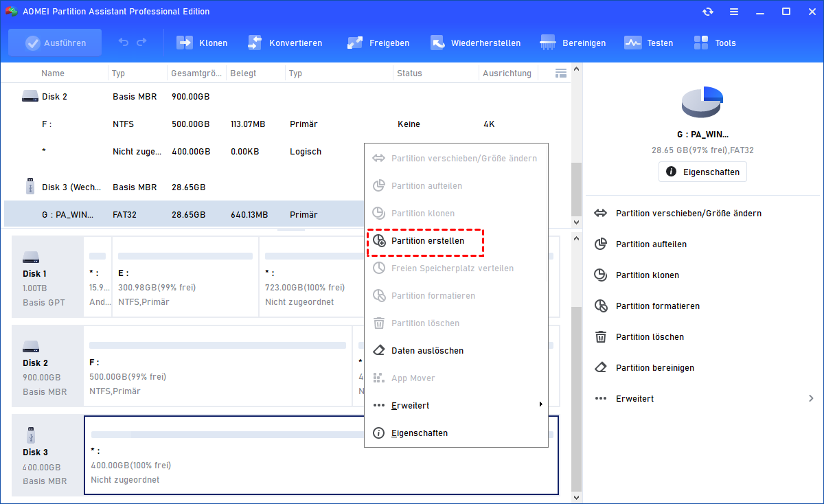Image resolution: width=824 pixels, height=504 pixels.
Task: Open the Klonen toolbar menu
Action: point(203,43)
